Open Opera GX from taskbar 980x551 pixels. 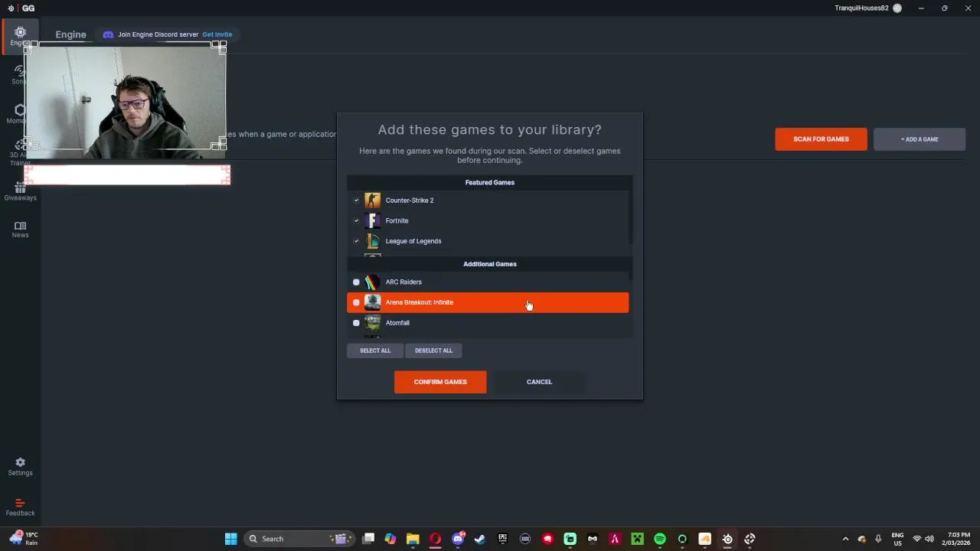coord(435,539)
